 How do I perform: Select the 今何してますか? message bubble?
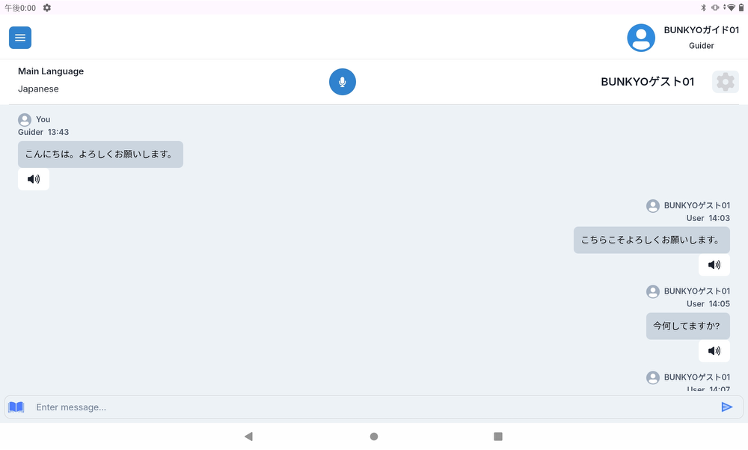point(687,326)
